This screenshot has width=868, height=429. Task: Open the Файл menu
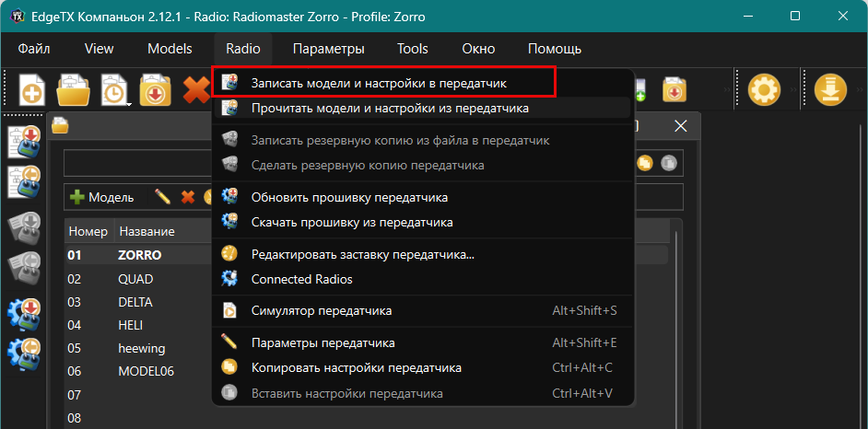(34, 49)
